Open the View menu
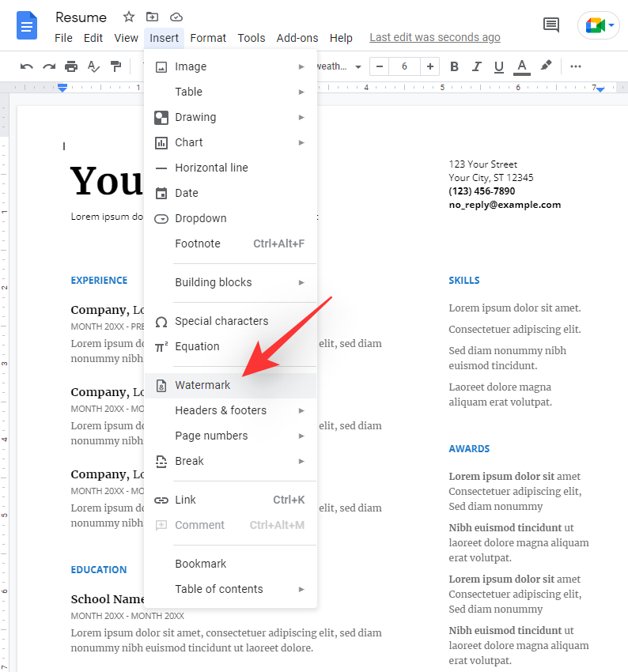The image size is (628, 672). (x=126, y=38)
